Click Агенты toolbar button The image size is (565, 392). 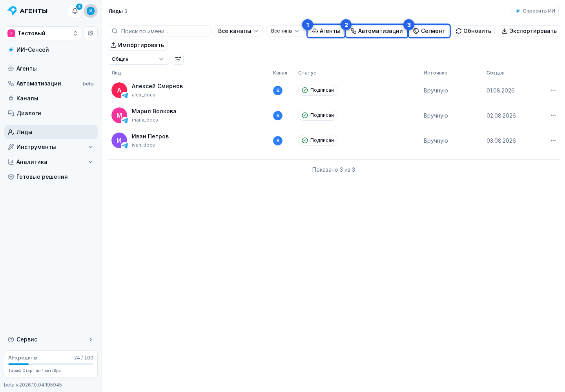click(326, 31)
